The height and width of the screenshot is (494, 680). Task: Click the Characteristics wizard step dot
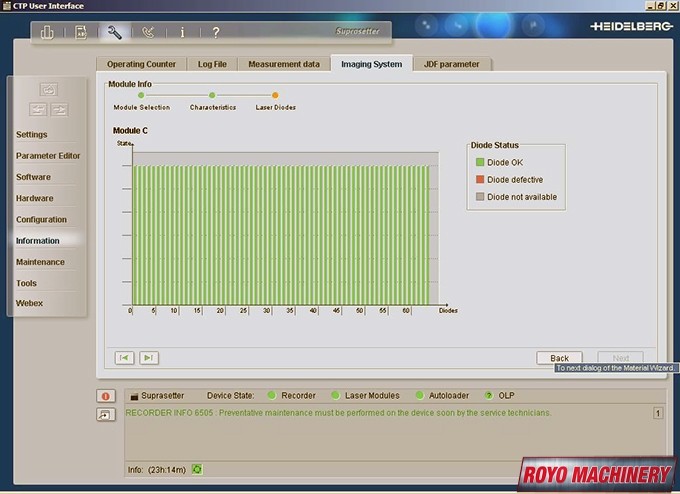[212, 96]
